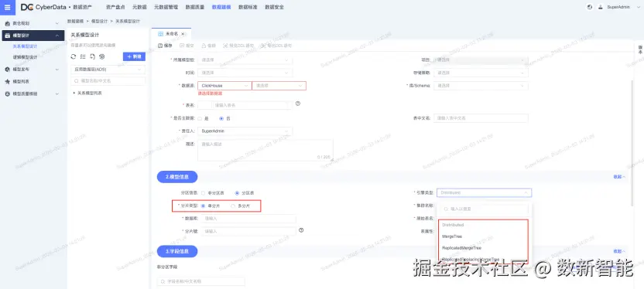
Task: Refresh the relational model list
Action: click(74, 56)
